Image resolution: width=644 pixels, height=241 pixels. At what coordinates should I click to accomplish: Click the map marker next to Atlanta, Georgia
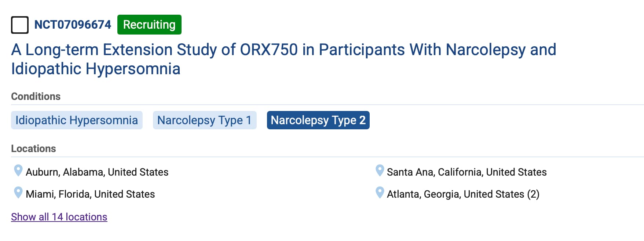[x=380, y=193]
